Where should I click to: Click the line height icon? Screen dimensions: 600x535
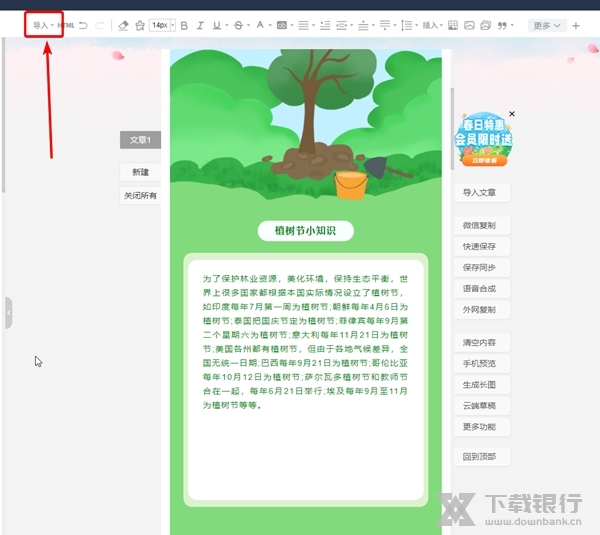(x=406, y=25)
